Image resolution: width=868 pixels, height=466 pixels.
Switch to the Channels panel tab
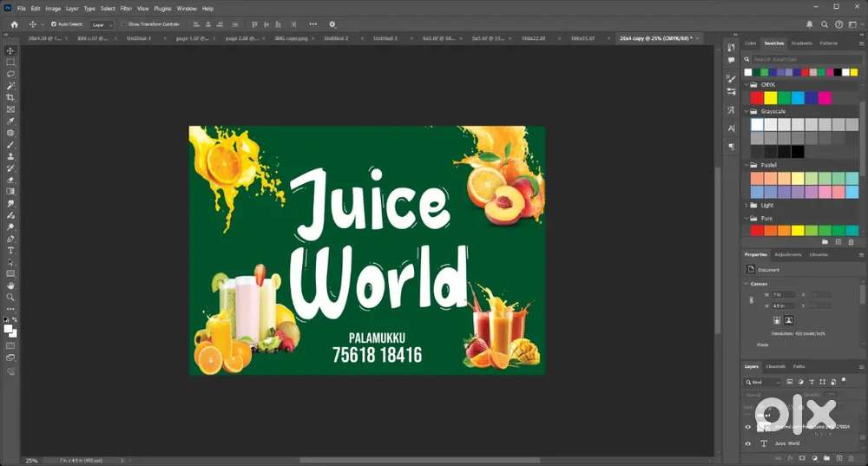pyautogui.click(x=775, y=366)
